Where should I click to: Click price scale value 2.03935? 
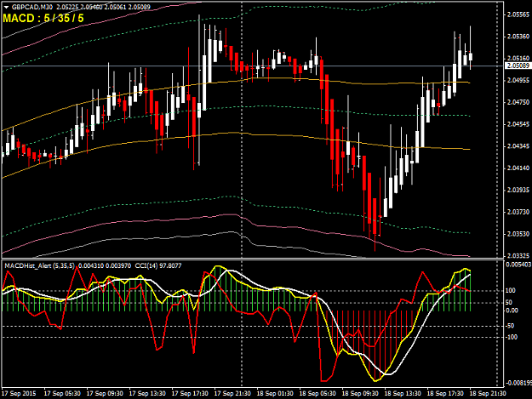518,191
